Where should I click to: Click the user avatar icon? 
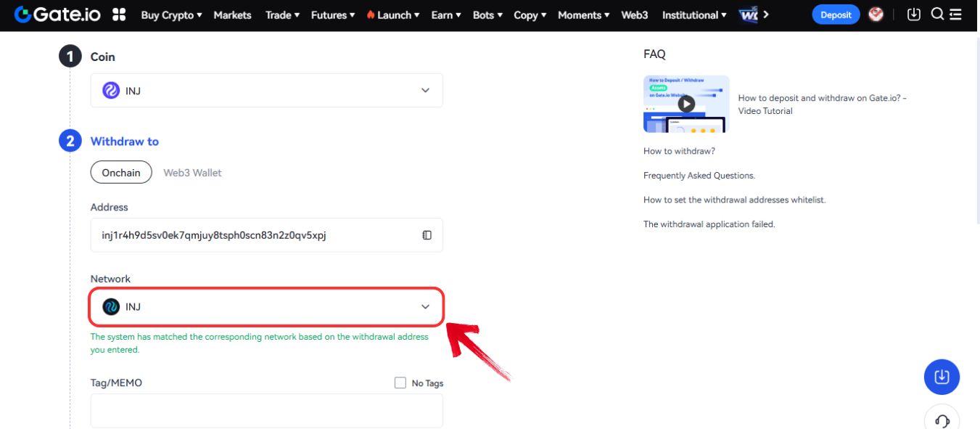[x=876, y=15]
